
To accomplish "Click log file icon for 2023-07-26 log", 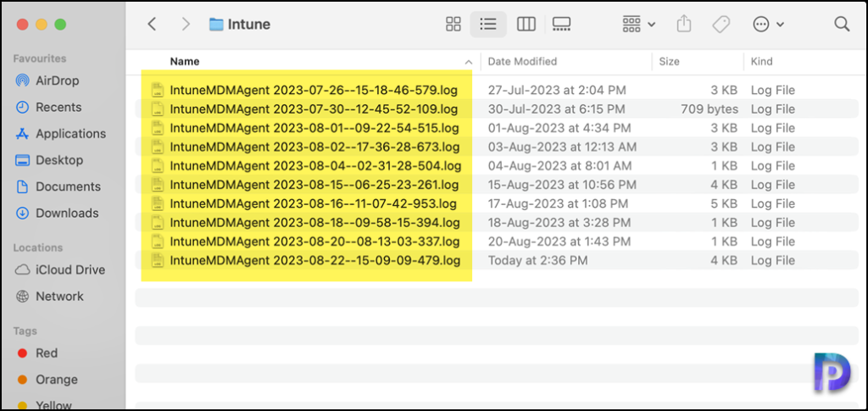I will tap(158, 90).
